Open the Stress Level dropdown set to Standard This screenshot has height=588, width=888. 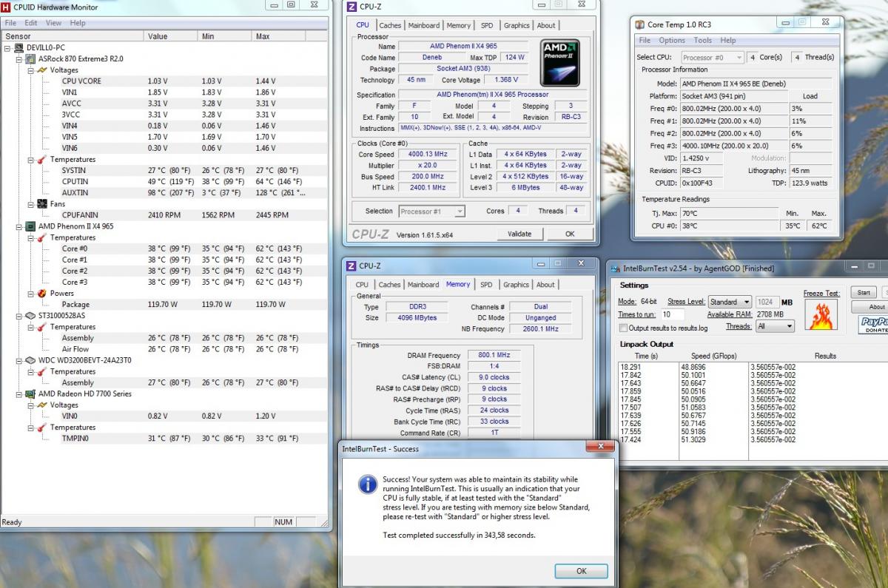tap(730, 302)
